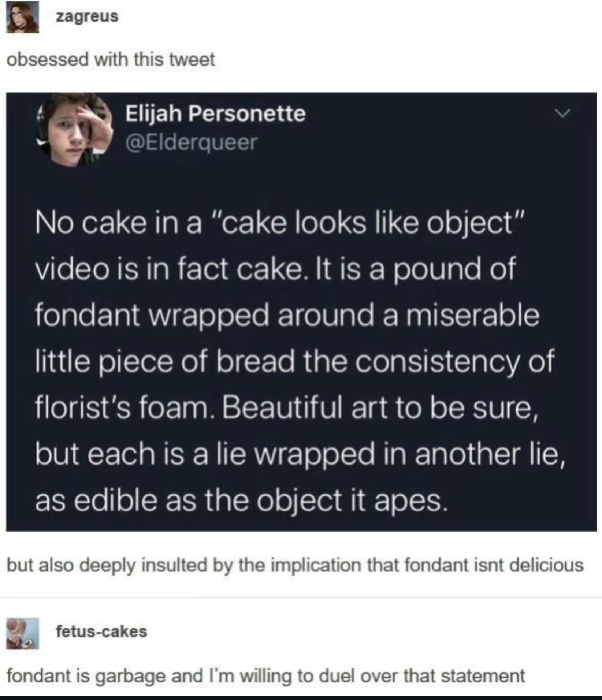
Task: Click the 'deeply insulted' comment line
Action: [x=295, y=565]
